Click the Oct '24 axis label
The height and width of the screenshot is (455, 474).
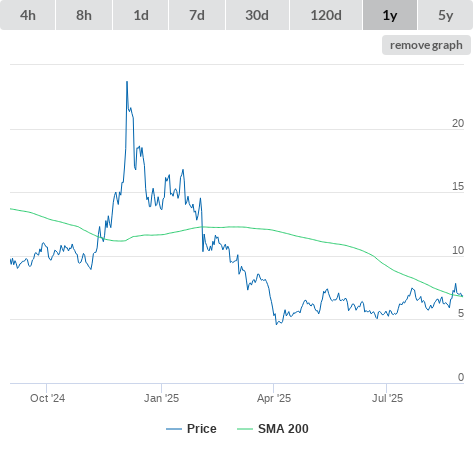[x=47, y=398]
